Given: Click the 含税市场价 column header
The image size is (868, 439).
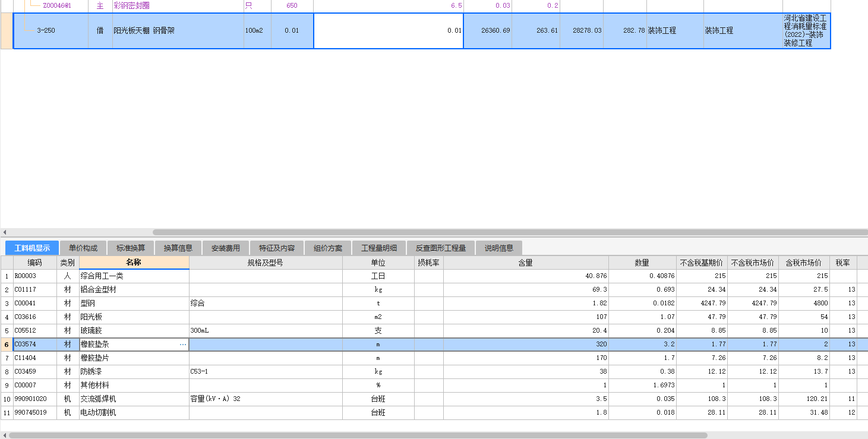Looking at the screenshot, I should point(804,263).
